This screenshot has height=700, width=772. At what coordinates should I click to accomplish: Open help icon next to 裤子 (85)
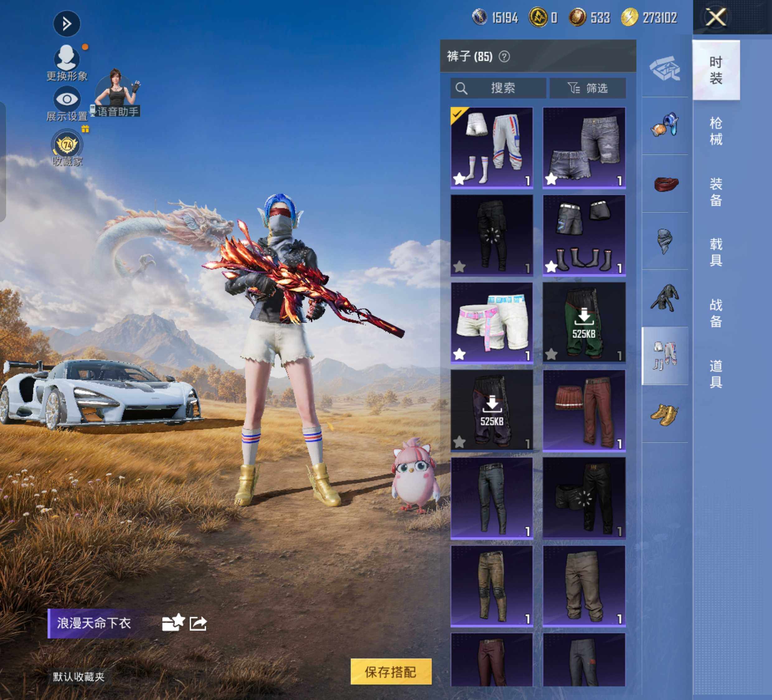504,57
